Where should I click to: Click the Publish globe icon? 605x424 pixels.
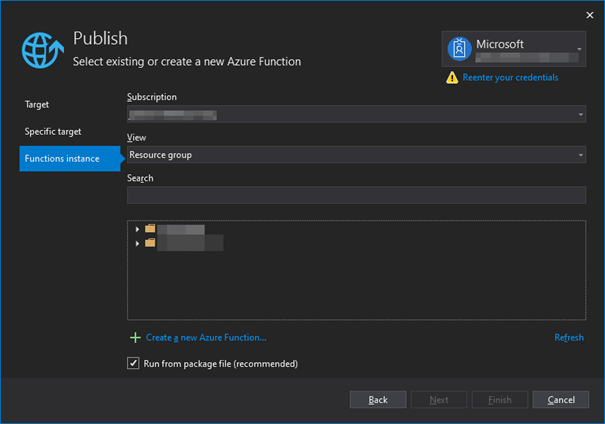click(x=42, y=50)
